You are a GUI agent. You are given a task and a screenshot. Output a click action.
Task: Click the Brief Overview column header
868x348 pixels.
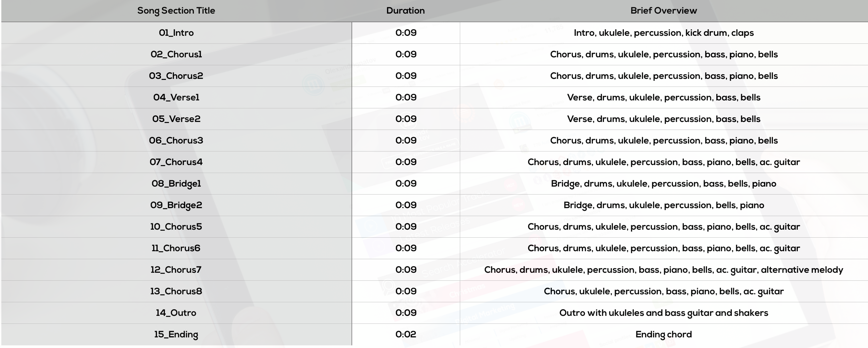click(664, 11)
